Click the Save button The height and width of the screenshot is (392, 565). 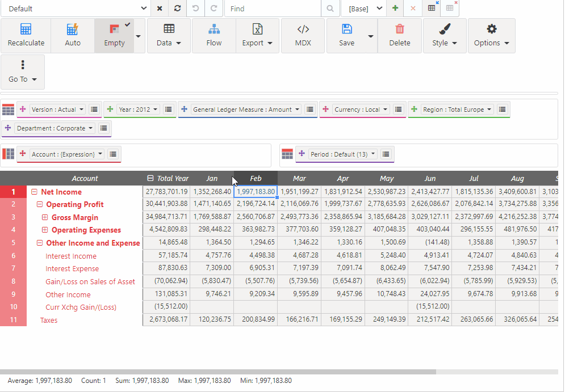tap(346, 35)
